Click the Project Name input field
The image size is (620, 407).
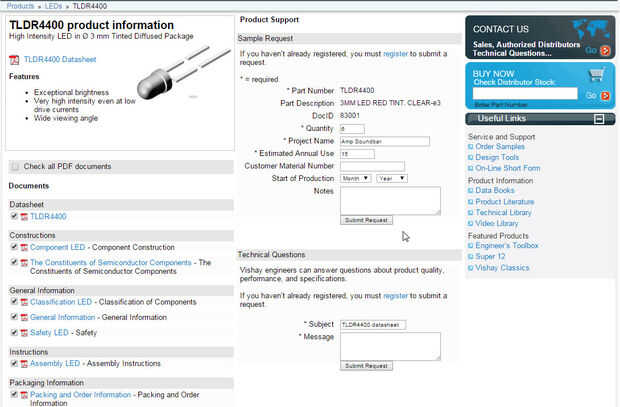[384, 141]
